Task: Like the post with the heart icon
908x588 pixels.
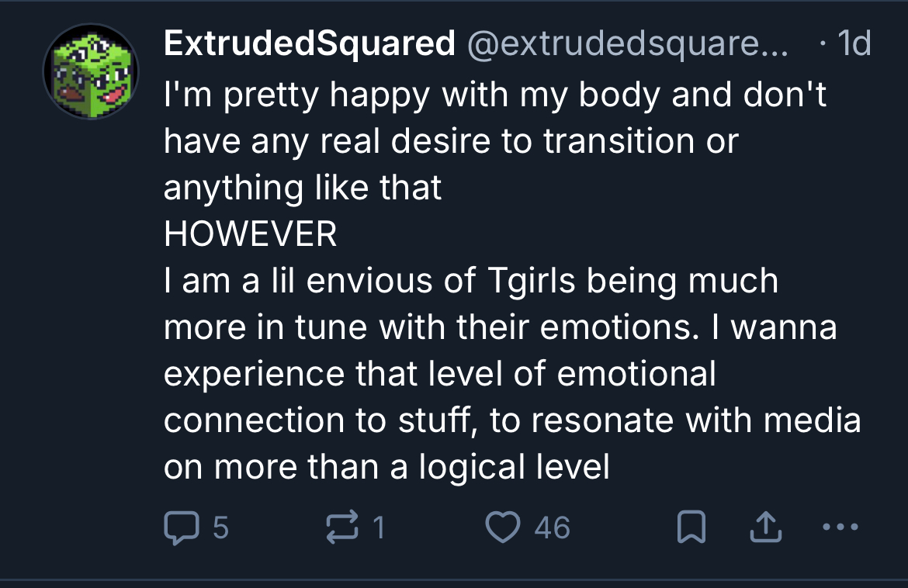Action: pos(502,528)
